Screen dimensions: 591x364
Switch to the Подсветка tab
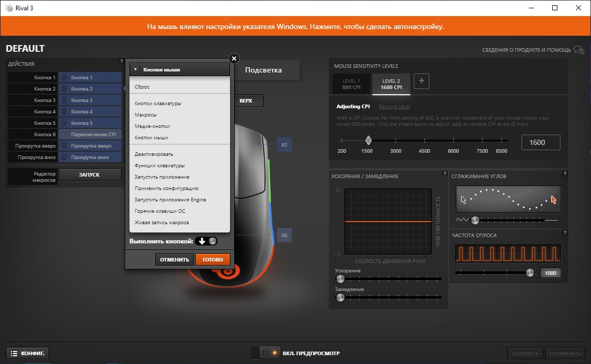point(264,70)
